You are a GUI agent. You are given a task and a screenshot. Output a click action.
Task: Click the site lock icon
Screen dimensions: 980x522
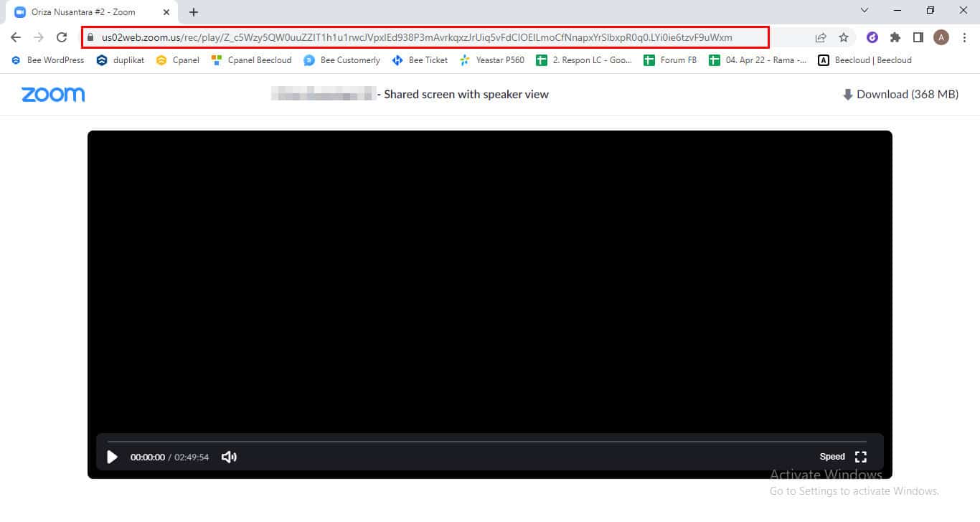pos(90,37)
